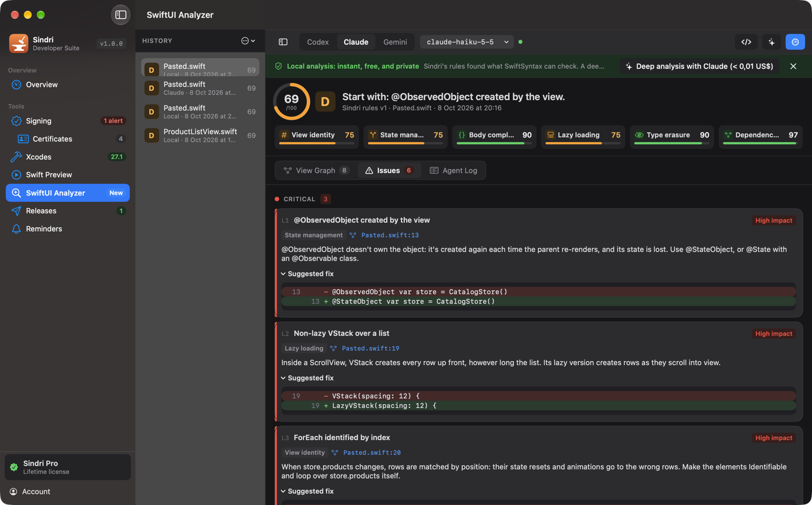Dismiss the local analysis banner

click(x=793, y=67)
